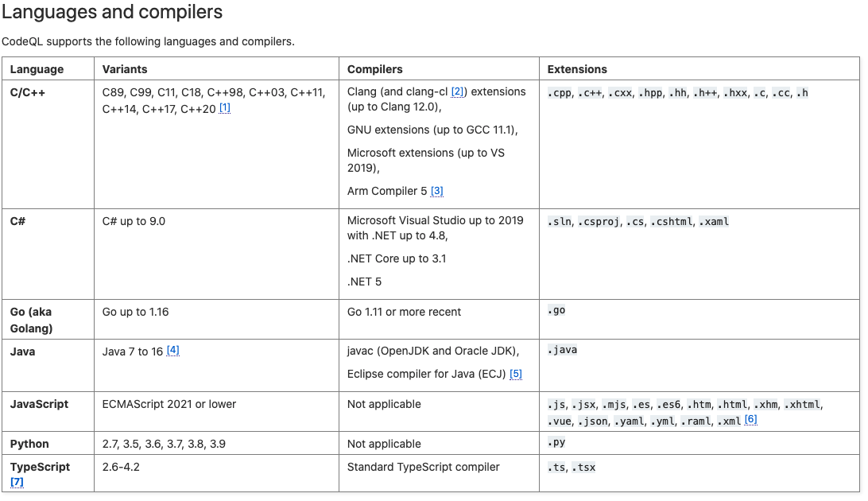
Task: Follow footnote [6] after .xml extension
Action: [750, 420]
